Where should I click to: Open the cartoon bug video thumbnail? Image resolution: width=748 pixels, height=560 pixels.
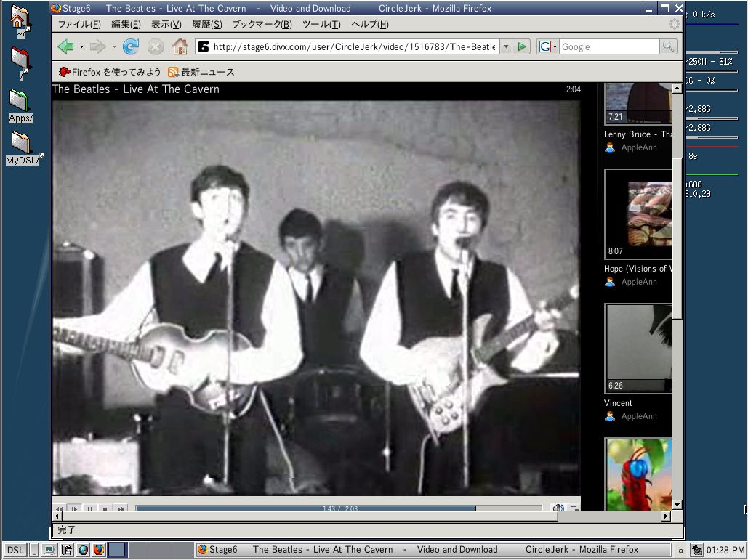coord(638,474)
